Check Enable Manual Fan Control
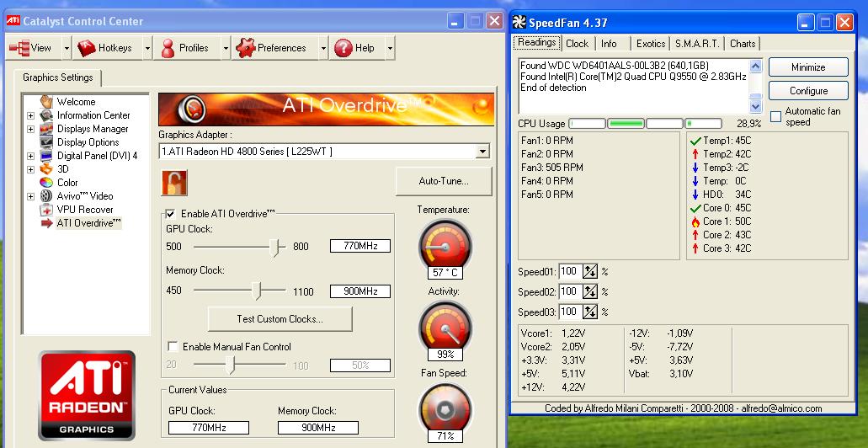Viewport: 868px width, 448px height. (x=173, y=347)
